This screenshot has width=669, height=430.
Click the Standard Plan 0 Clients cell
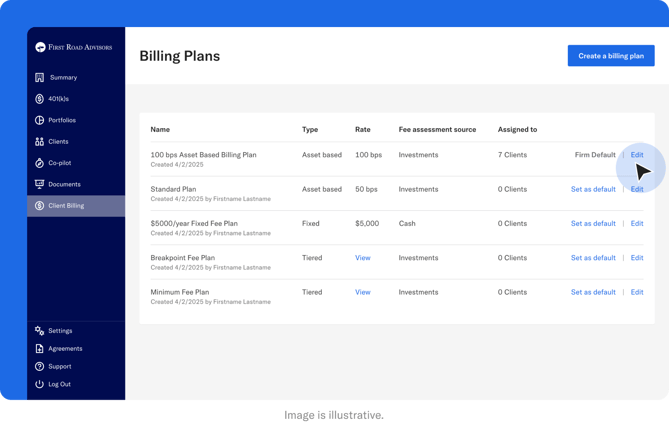(512, 189)
